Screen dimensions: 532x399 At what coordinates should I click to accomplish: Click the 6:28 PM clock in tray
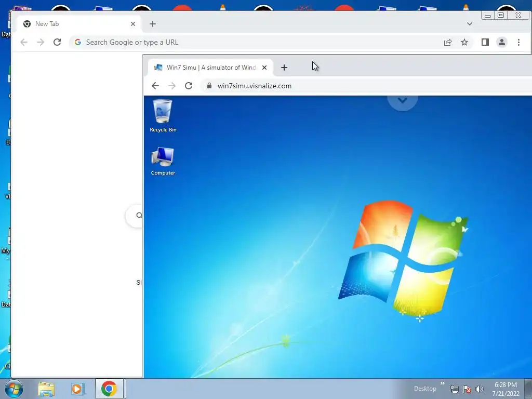pyautogui.click(x=506, y=385)
